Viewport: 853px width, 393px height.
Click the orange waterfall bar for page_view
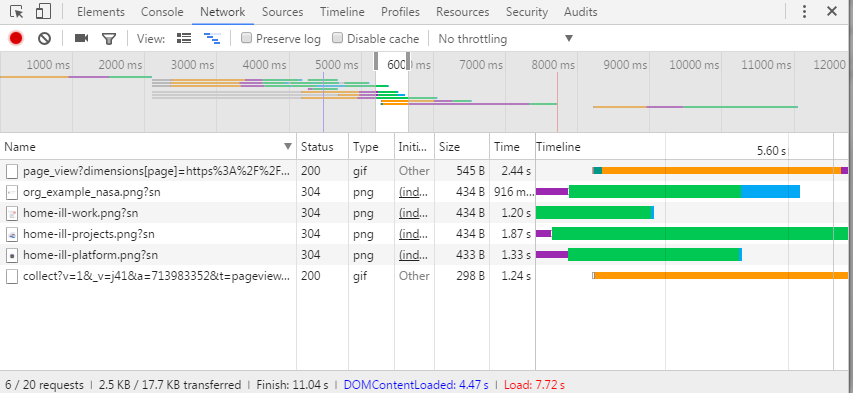(721, 170)
